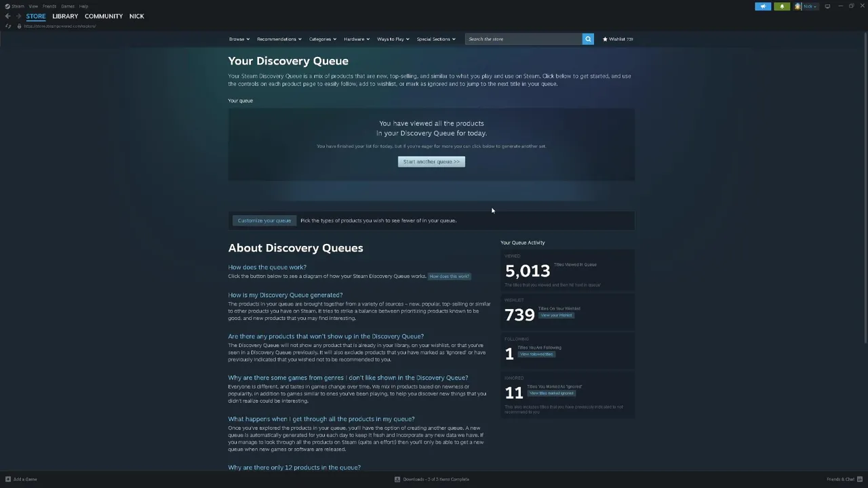This screenshot has height=488, width=868.
Task: Click View titles marked ignored button
Action: pos(552,393)
